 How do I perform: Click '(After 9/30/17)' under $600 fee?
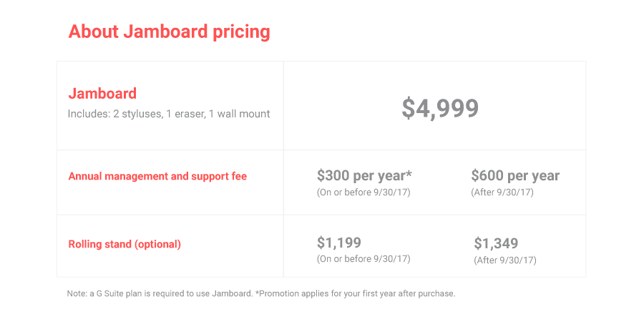tap(504, 192)
